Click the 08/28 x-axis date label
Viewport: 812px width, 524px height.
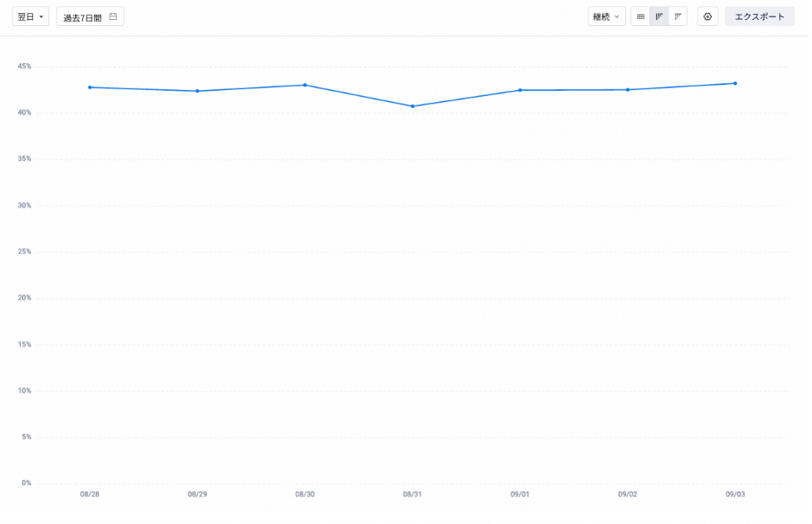[90, 495]
